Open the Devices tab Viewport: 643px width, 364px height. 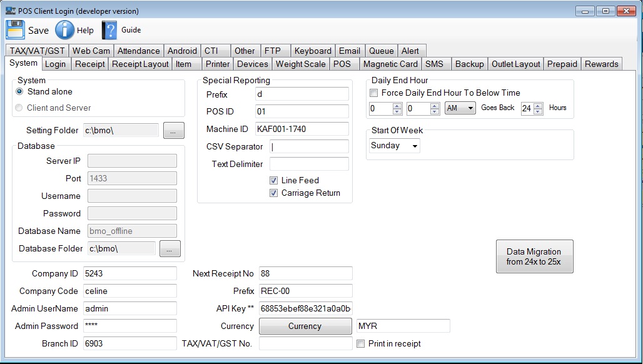(253, 64)
